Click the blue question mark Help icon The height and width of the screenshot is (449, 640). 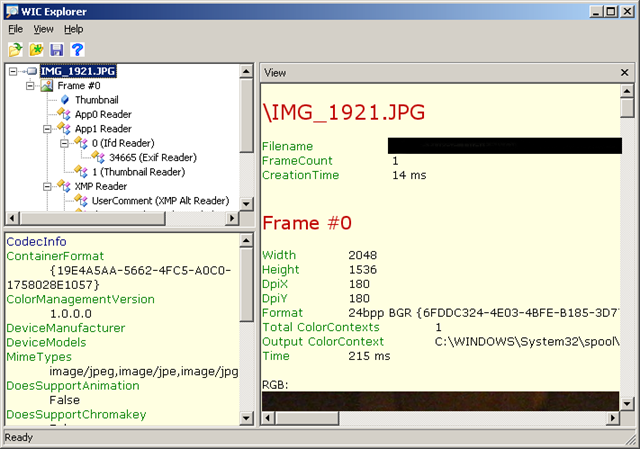pos(77,50)
